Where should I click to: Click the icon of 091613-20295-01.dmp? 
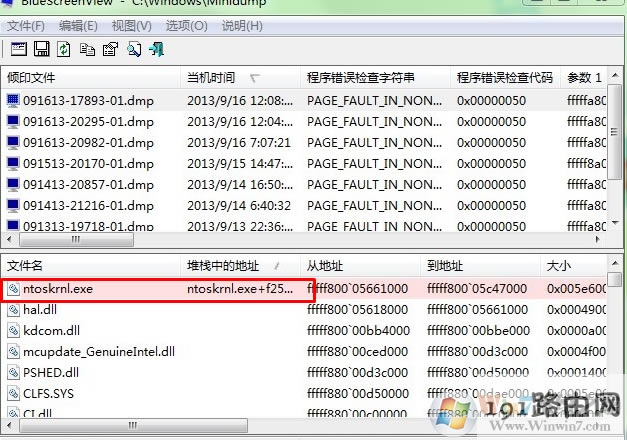click(13, 121)
